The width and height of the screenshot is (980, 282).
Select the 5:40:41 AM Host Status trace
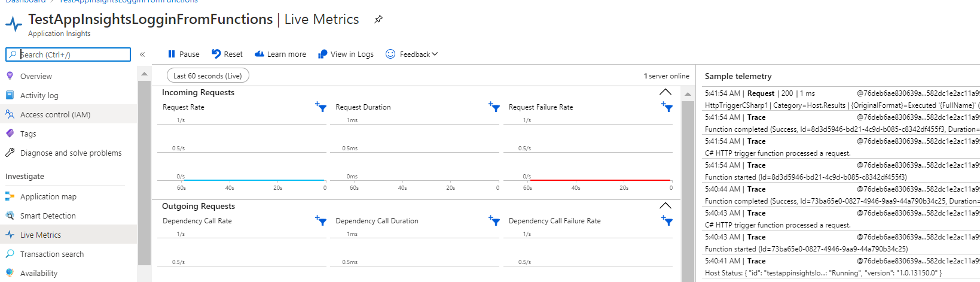(841, 267)
